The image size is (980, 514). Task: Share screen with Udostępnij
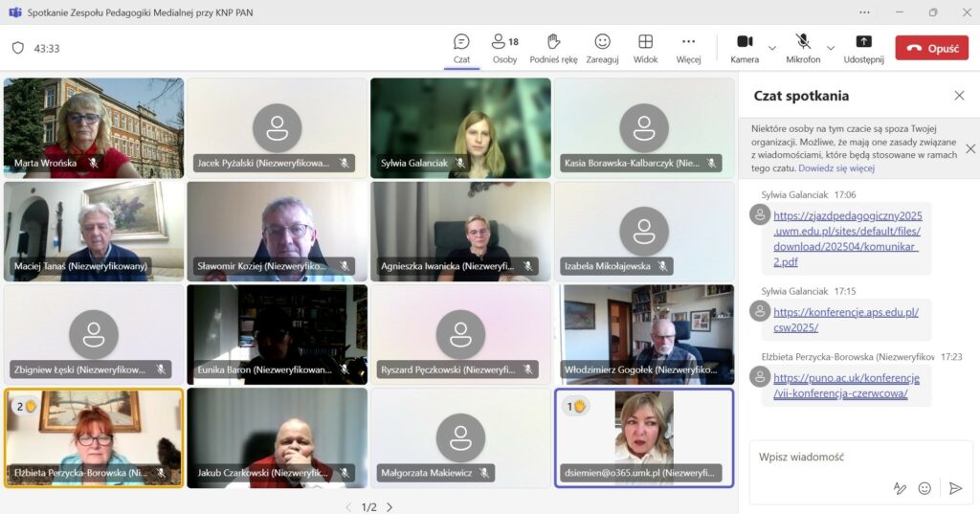864,49
